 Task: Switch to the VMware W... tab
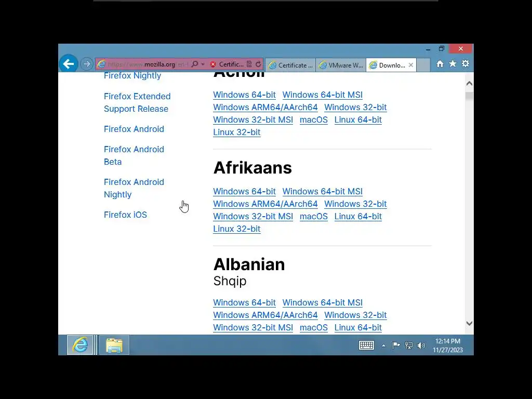(x=341, y=65)
